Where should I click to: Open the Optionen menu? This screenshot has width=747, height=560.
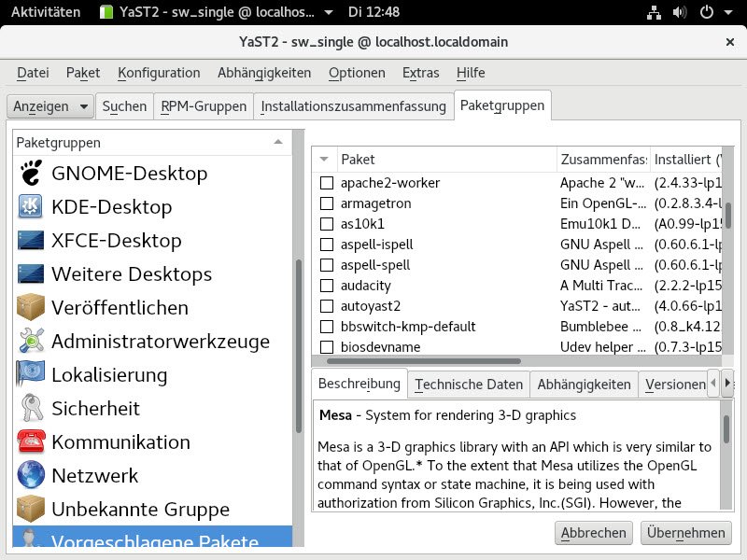[357, 73]
